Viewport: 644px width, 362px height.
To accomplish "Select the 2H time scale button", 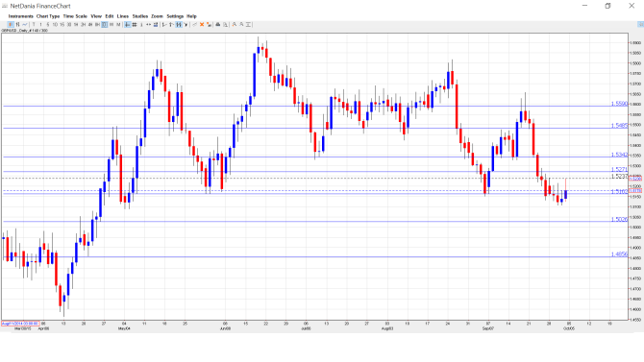I will (83, 25).
